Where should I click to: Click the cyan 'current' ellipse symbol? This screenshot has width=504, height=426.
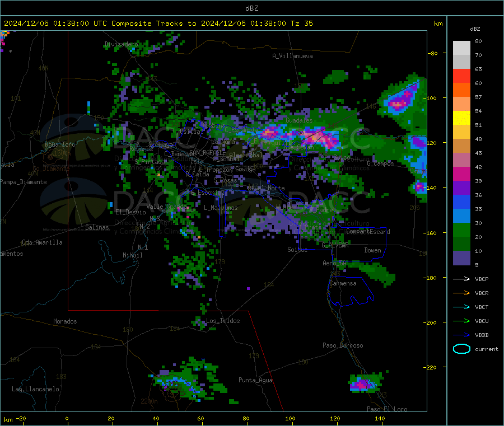coord(461,349)
